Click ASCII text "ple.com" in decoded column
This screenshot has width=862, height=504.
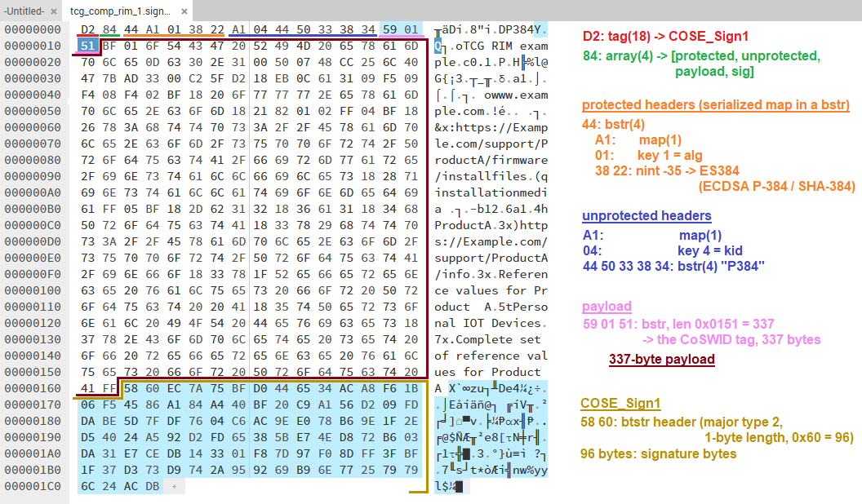tap(459, 112)
